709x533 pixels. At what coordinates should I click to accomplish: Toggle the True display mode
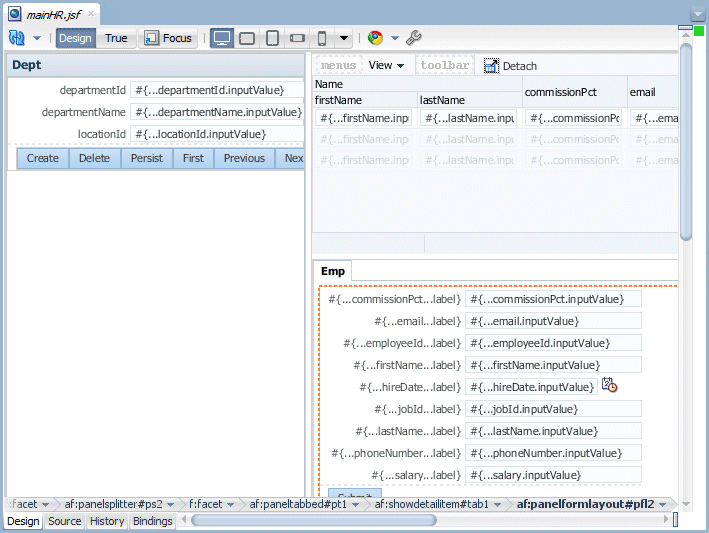(x=116, y=38)
